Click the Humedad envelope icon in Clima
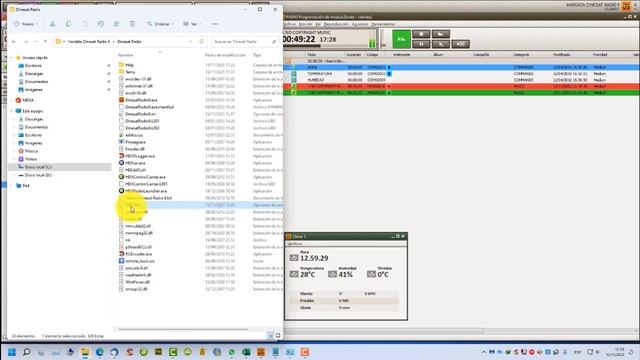 [x=332, y=274]
